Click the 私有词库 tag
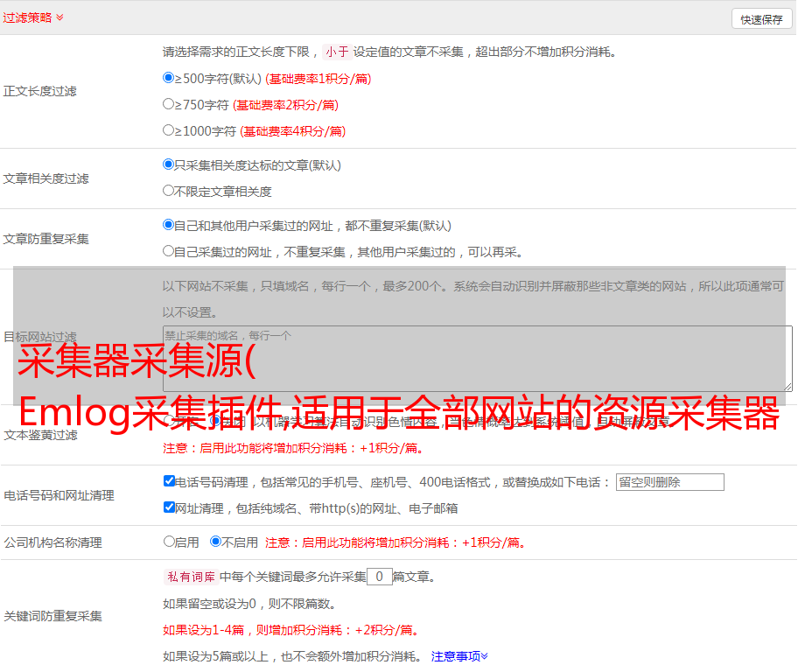 coord(192,577)
